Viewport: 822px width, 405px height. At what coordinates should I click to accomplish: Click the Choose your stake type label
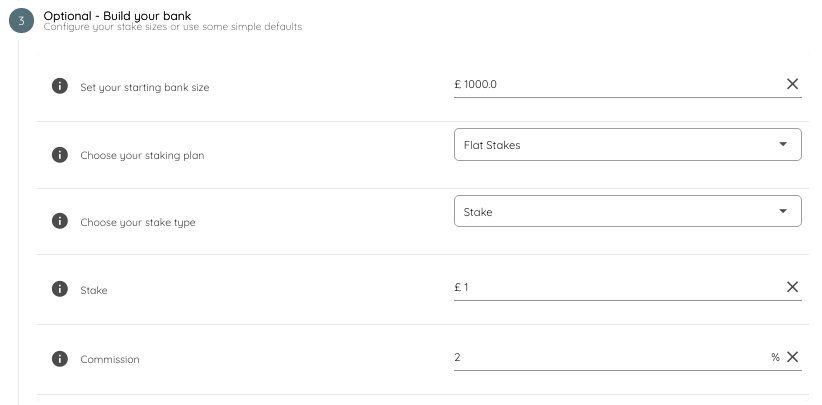pyautogui.click(x=137, y=222)
